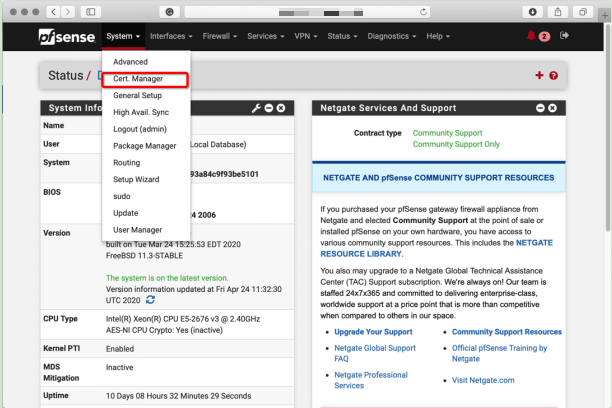Image resolution: width=612 pixels, height=408 pixels.
Task: Click the page vertical scrollbar
Action: pos(608,129)
